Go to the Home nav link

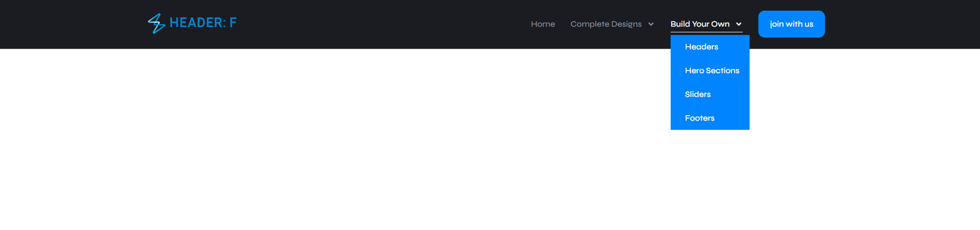click(x=543, y=24)
